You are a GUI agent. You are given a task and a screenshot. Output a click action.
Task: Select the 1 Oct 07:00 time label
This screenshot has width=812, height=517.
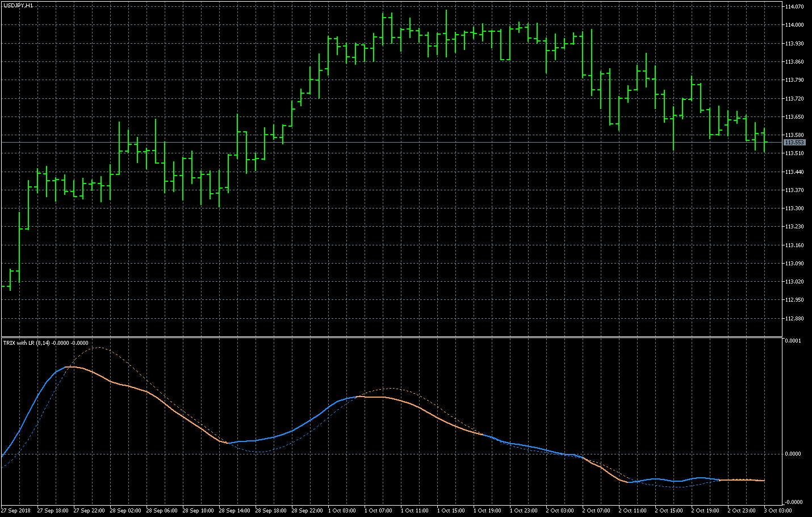pyautogui.click(x=378, y=510)
